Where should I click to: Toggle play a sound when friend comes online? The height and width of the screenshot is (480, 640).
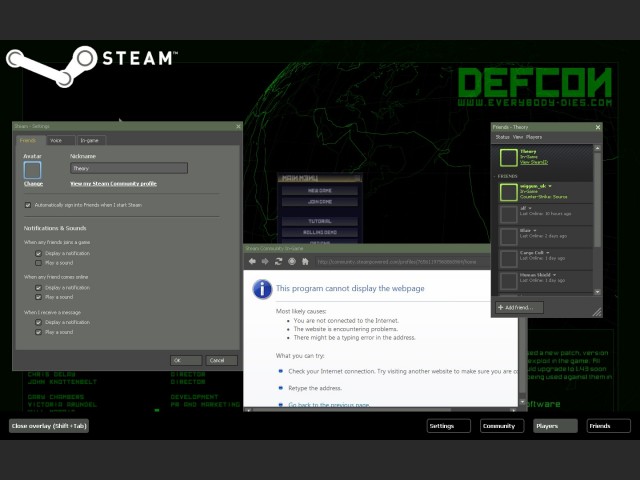click(x=38, y=297)
